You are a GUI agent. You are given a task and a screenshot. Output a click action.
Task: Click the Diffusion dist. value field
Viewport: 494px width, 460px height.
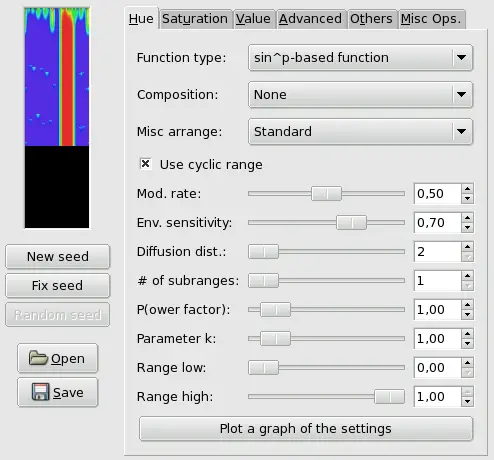coord(438,251)
